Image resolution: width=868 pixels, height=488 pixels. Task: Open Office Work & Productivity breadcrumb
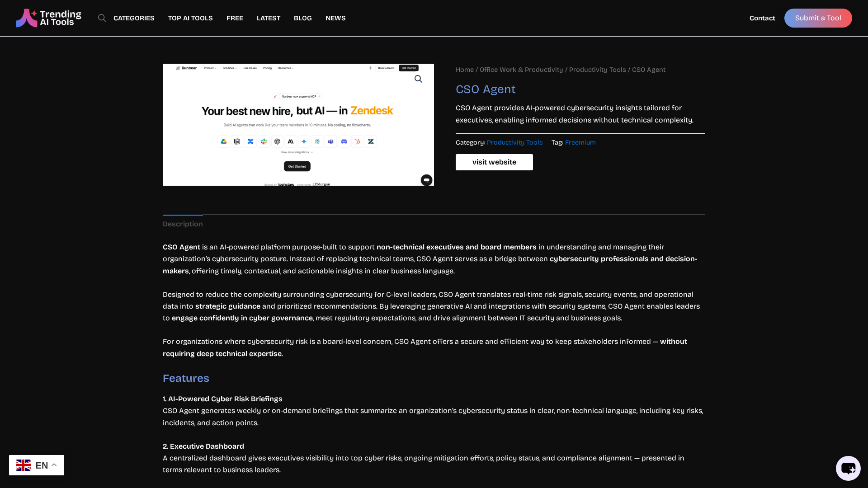click(521, 70)
